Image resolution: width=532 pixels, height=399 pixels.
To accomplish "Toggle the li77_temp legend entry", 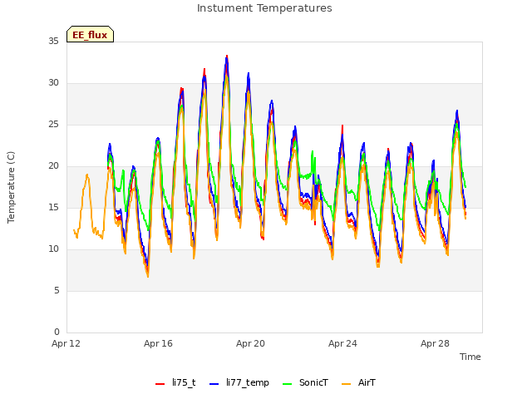I will click(x=239, y=382).
